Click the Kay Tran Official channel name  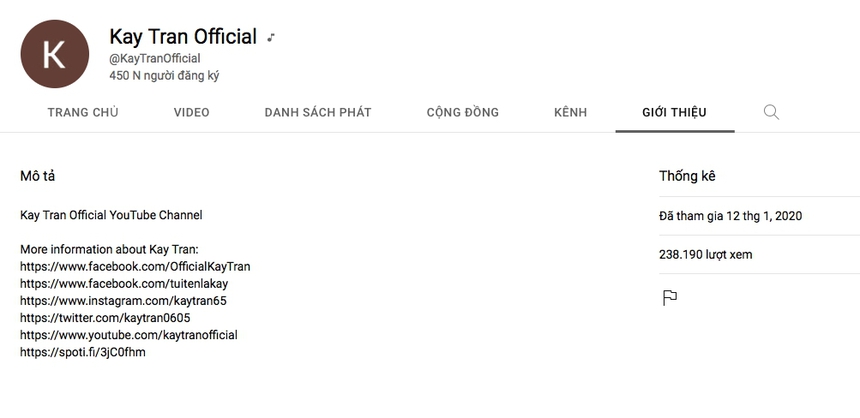pos(183,37)
